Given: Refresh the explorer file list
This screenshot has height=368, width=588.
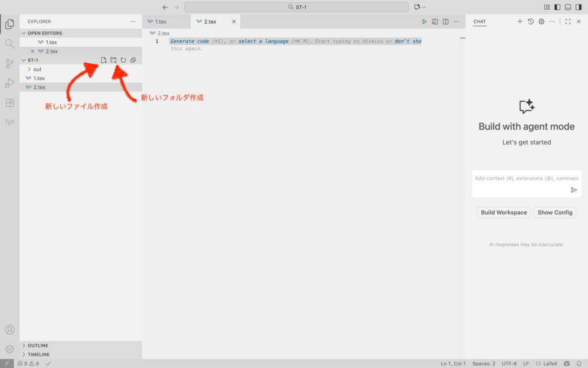Looking at the screenshot, I should [123, 60].
